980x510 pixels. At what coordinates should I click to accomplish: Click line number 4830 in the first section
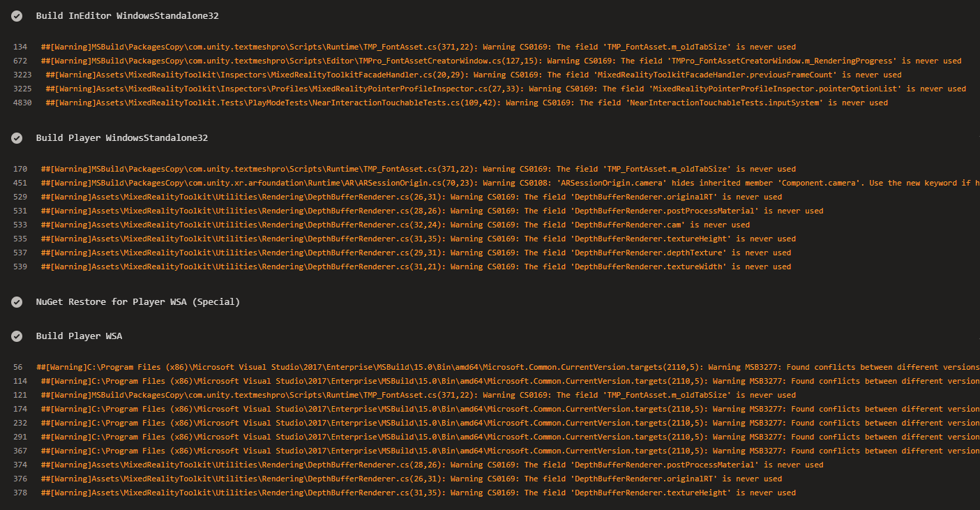21,102
